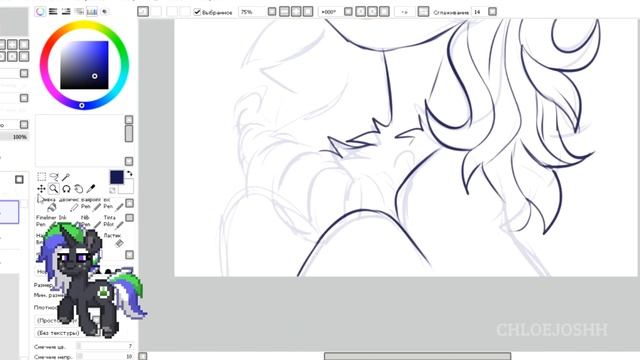Viewport: 640px width, 360px height.
Task: Click square button at scrollbar's left end
Action: point(142,356)
